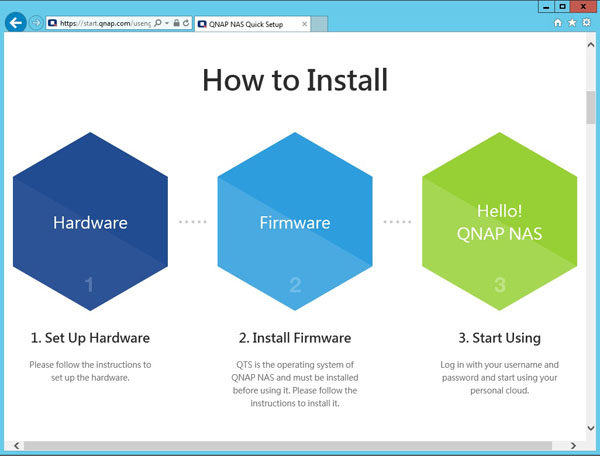Click the address bar URL field

coord(105,23)
